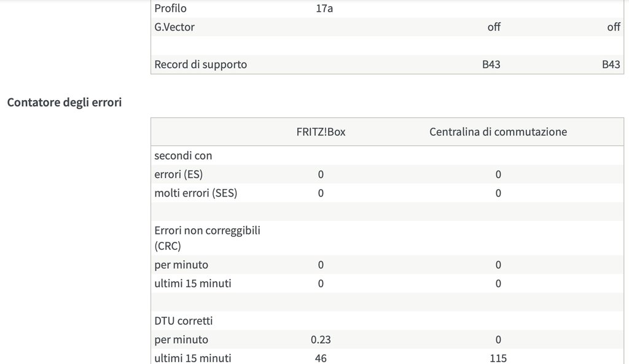Select the errori (ES) row label
Image resolution: width=629 pixels, height=364 pixels.
(x=178, y=174)
